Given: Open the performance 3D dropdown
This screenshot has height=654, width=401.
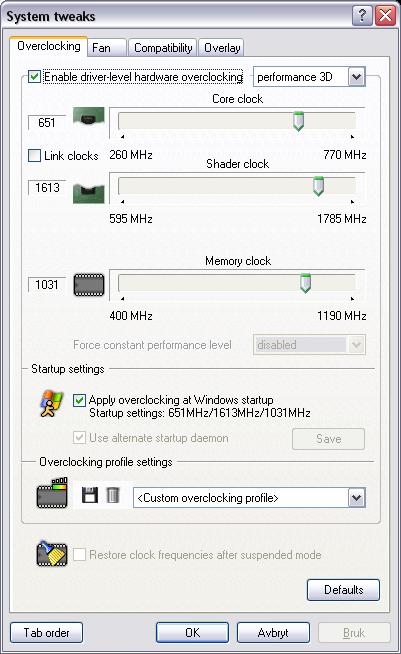Looking at the screenshot, I should pyautogui.click(x=310, y=77).
